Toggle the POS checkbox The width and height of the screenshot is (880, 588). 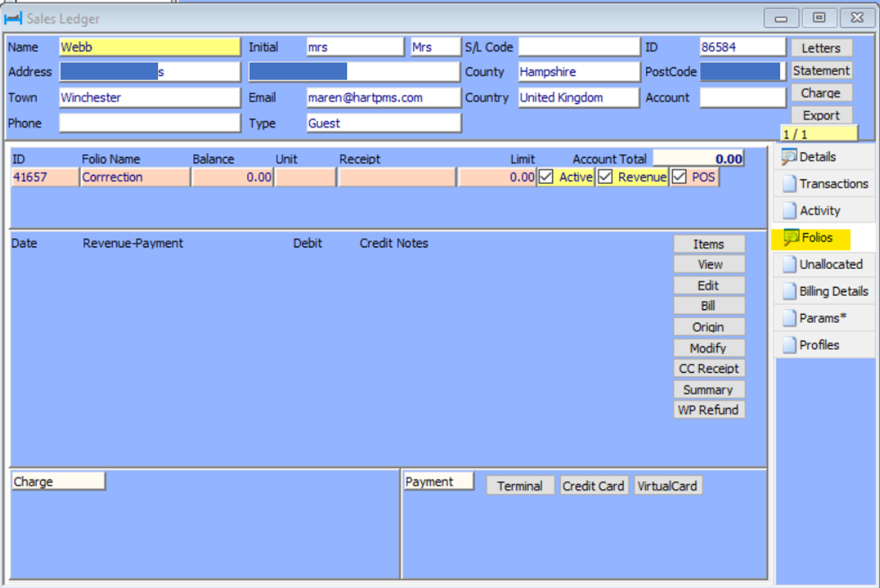[679, 177]
